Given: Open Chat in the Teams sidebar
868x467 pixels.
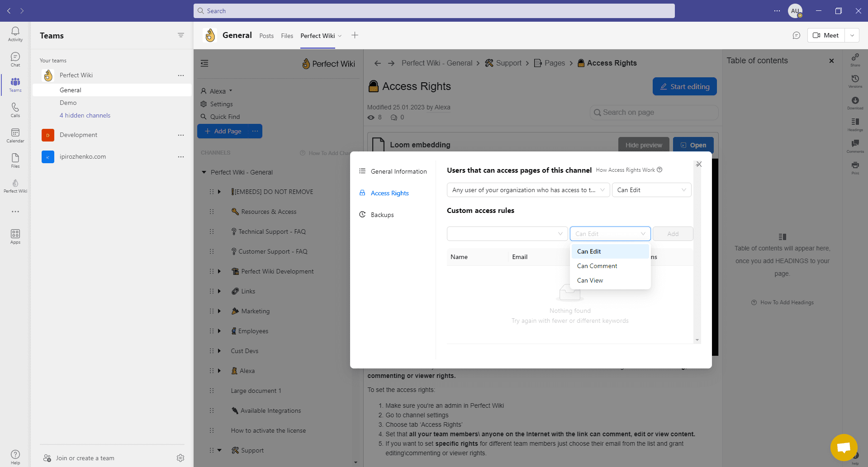Looking at the screenshot, I should (15, 59).
